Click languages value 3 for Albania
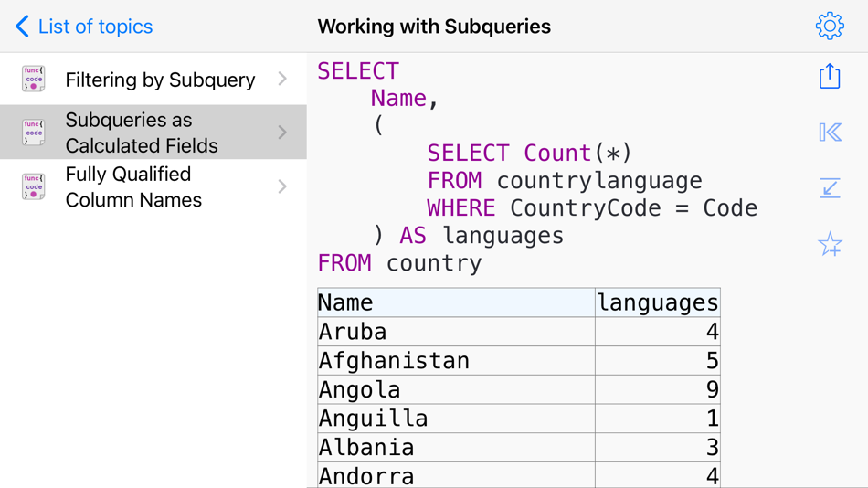 [658, 447]
